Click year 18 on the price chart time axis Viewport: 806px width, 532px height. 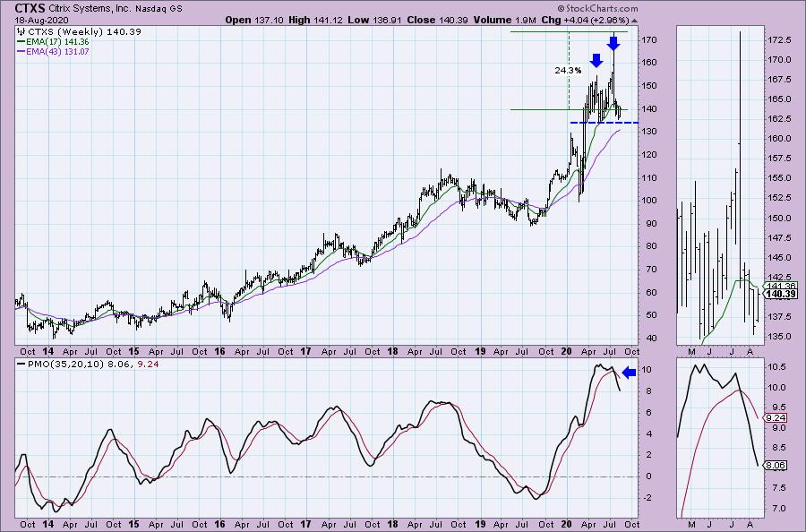[392, 352]
